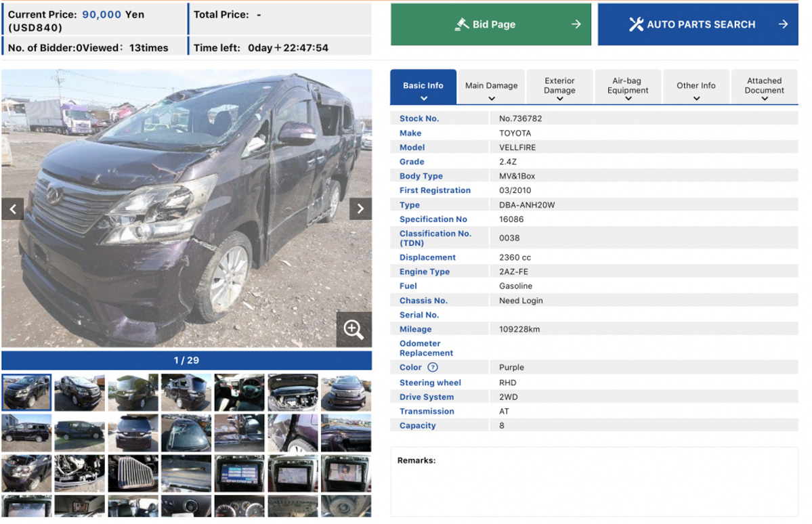This screenshot has width=812, height=524.
Task: Open the cracked windshield thumbnail
Action: point(186,433)
